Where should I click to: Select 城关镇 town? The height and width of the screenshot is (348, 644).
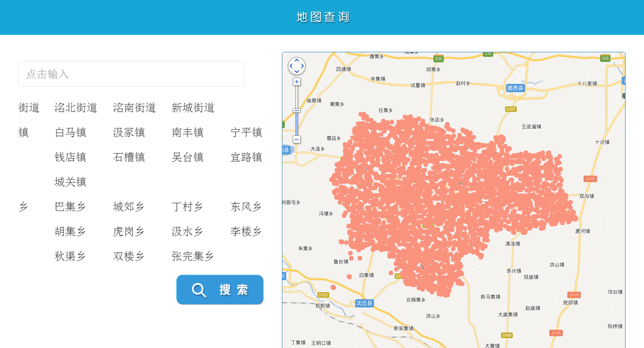click(x=70, y=182)
